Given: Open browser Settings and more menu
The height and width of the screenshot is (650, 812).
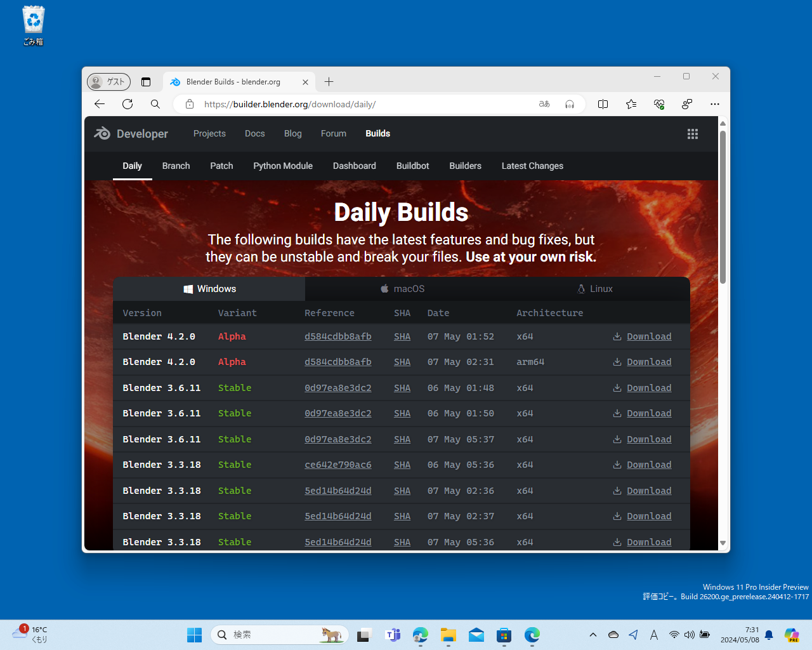Looking at the screenshot, I should (715, 104).
